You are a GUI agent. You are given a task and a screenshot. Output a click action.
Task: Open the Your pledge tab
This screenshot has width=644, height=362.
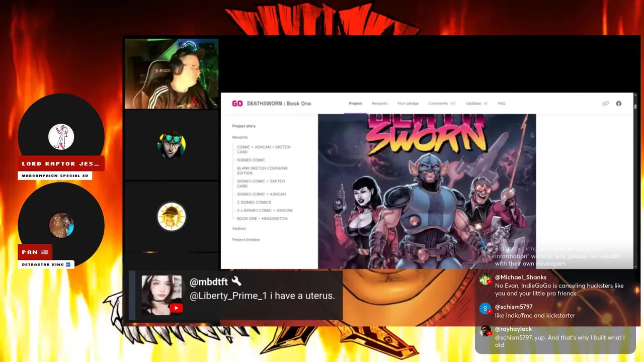[408, 104]
